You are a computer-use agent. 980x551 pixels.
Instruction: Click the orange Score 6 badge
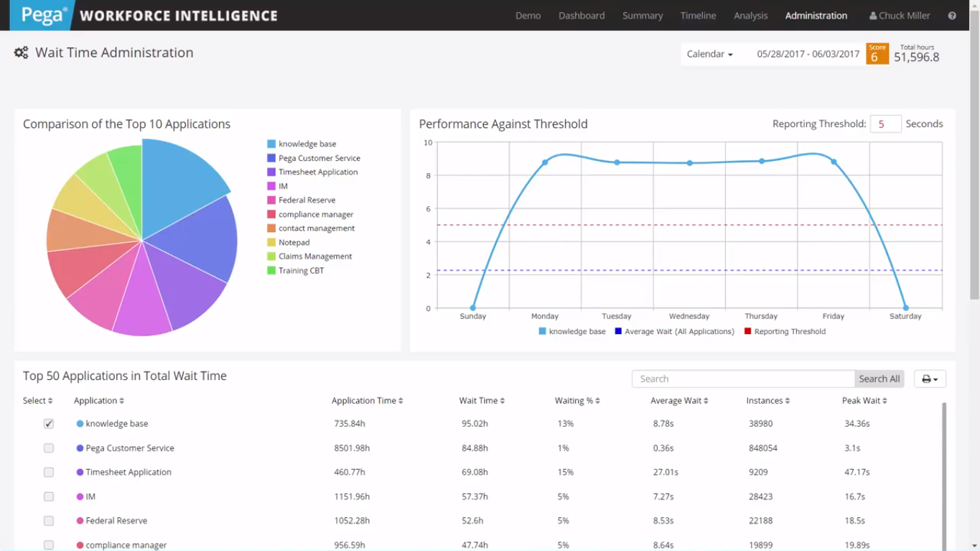pyautogui.click(x=877, y=54)
